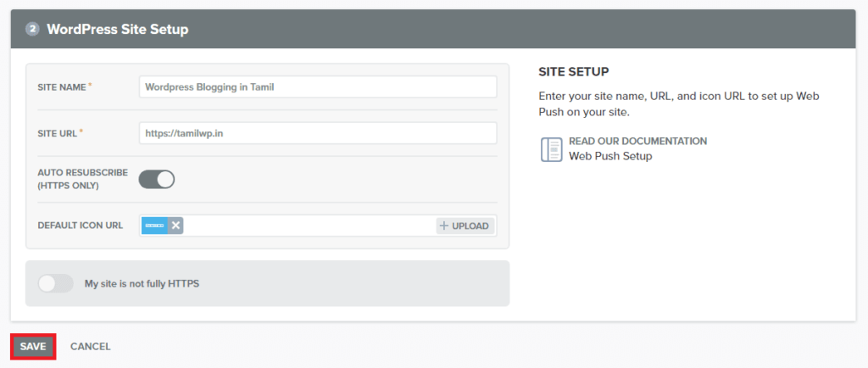Focus the Site URL input field
Viewport: 868px width, 368px height.
click(318, 133)
